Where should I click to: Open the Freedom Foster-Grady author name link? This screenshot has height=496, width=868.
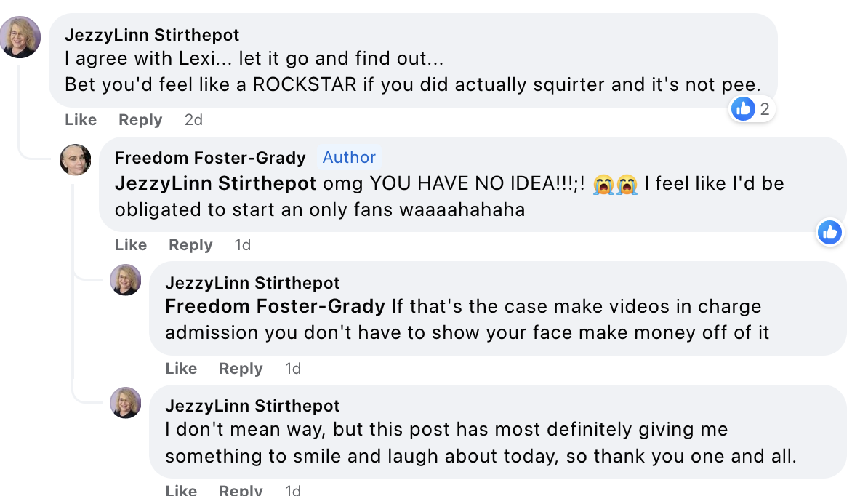click(210, 158)
